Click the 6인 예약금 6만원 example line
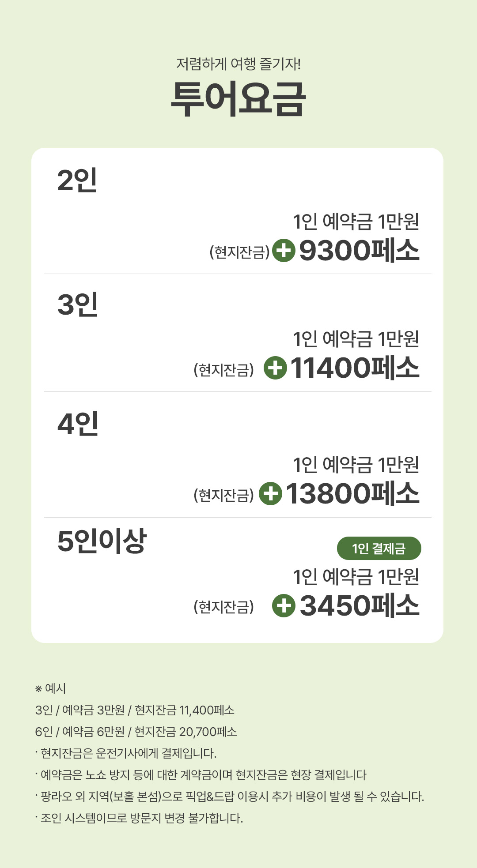This screenshot has height=868, width=477. click(x=136, y=732)
